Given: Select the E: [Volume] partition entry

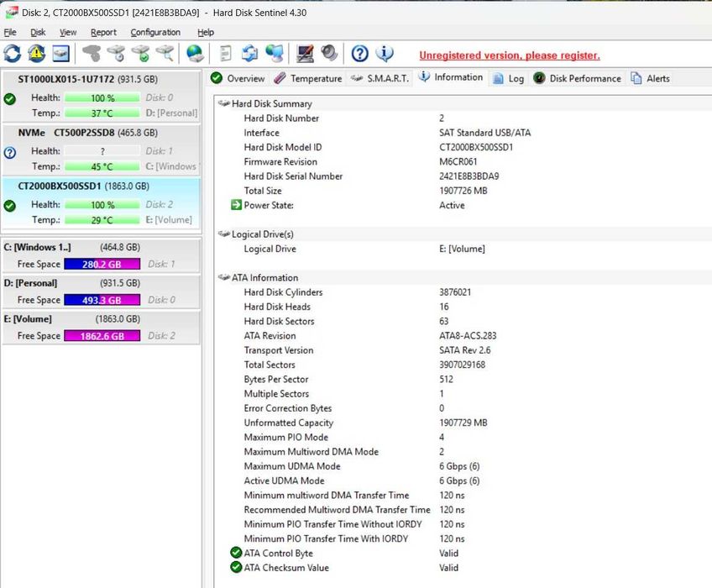Looking at the screenshot, I should point(102,327).
